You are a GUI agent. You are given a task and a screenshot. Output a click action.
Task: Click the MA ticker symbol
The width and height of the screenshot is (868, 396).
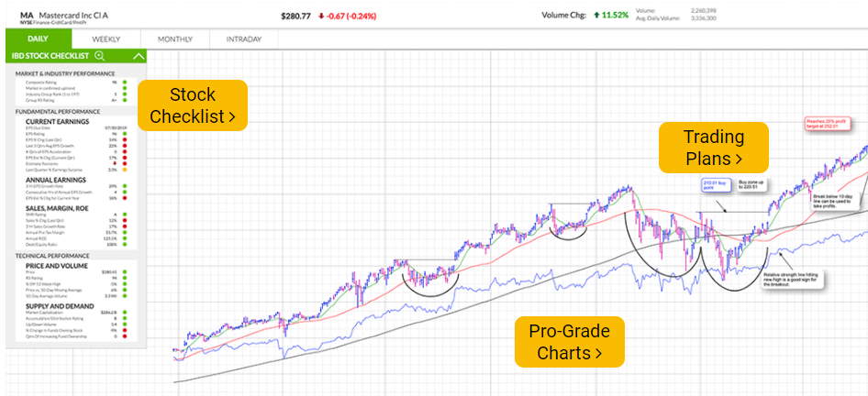click(x=26, y=16)
